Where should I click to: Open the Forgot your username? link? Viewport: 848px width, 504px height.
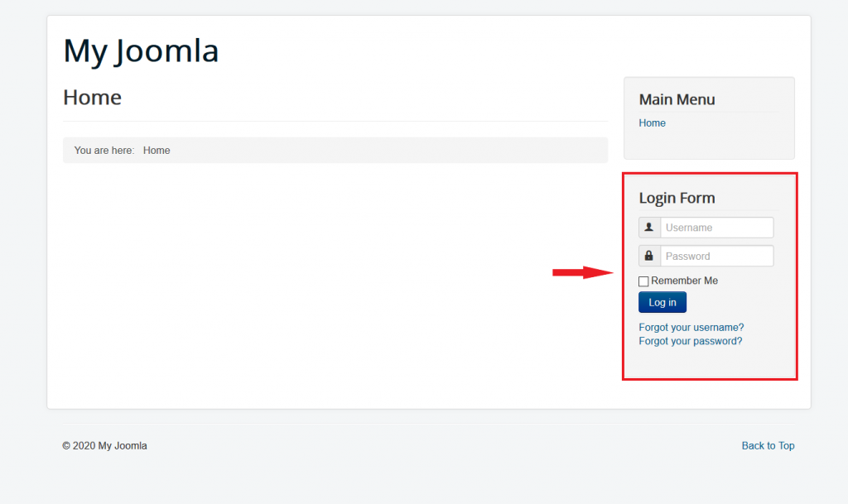click(691, 328)
